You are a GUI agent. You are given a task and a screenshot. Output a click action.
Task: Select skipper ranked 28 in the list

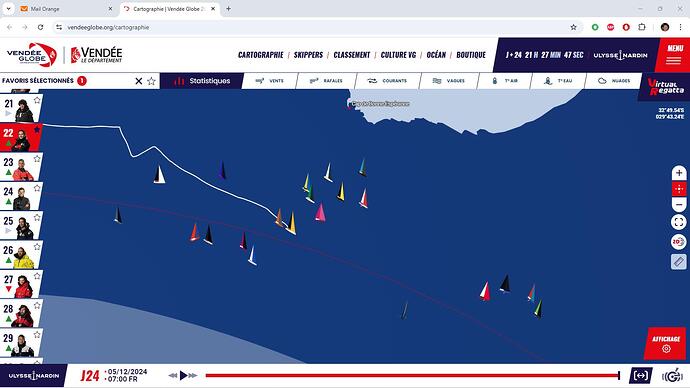(21, 314)
